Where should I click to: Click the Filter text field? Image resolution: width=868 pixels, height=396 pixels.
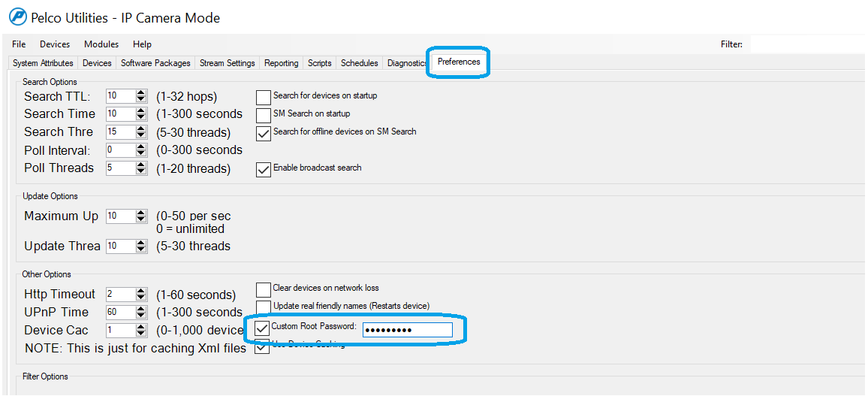point(807,44)
